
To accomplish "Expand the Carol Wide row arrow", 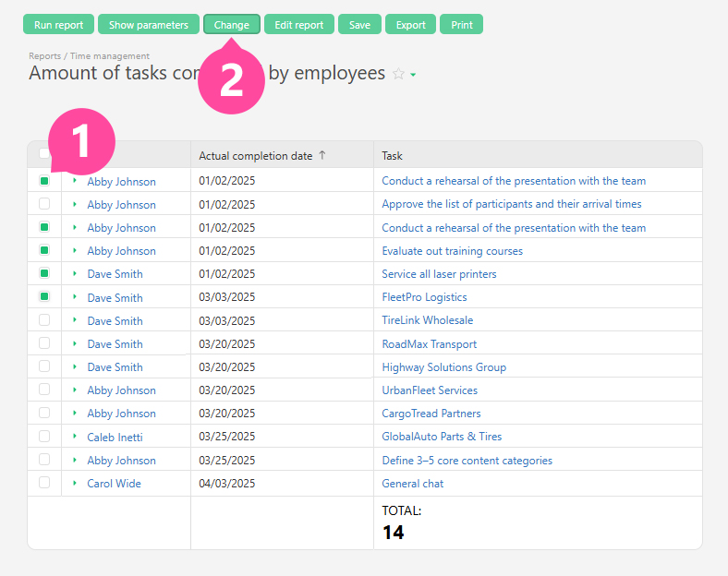I will 75,483.
